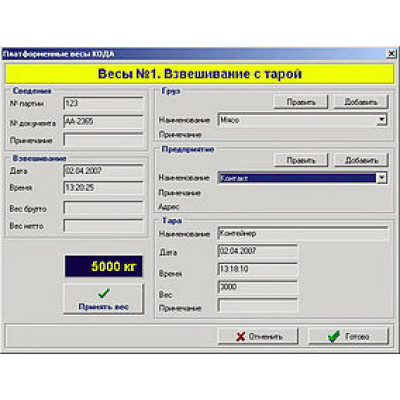The height and width of the screenshot is (400, 400).
Task: Click the № документа field AA-2365
Action: click(103, 122)
